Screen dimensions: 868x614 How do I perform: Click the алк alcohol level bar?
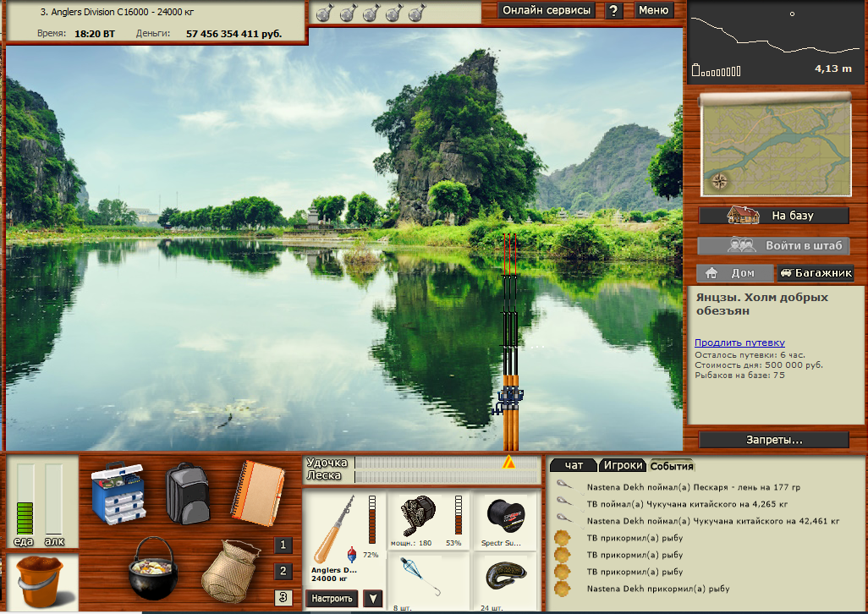[53, 499]
